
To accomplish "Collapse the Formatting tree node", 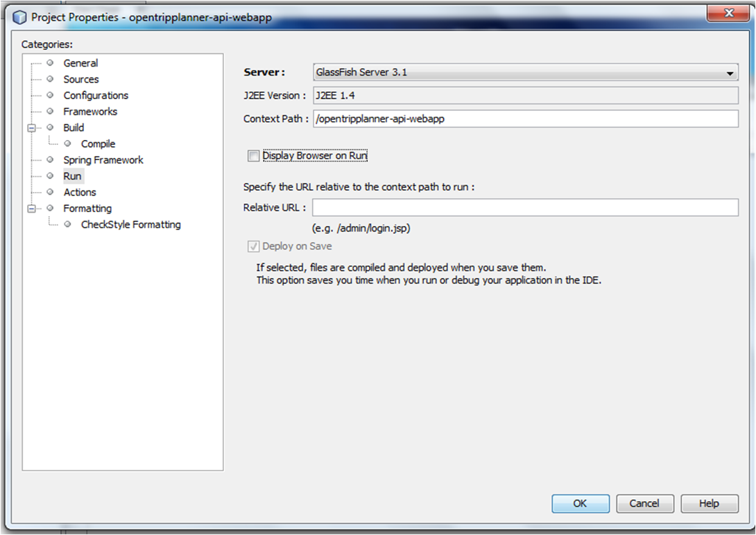I will click(x=31, y=208).
